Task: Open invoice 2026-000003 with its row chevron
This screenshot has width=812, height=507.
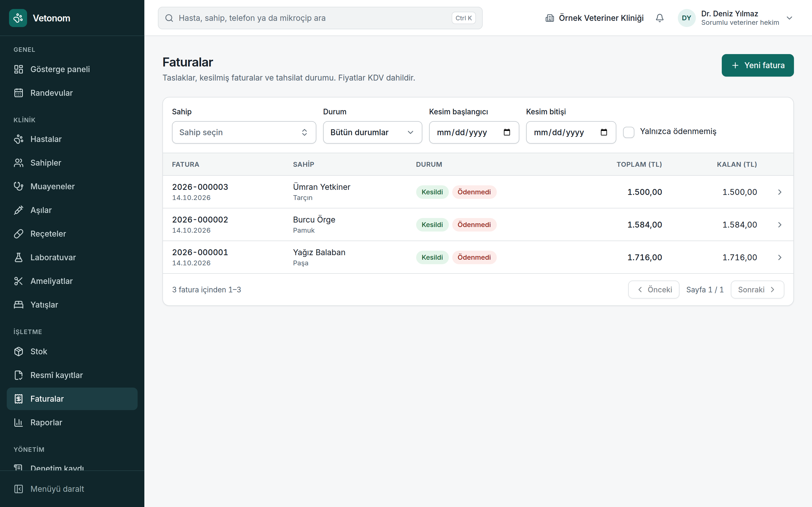Action: [780, 192]
